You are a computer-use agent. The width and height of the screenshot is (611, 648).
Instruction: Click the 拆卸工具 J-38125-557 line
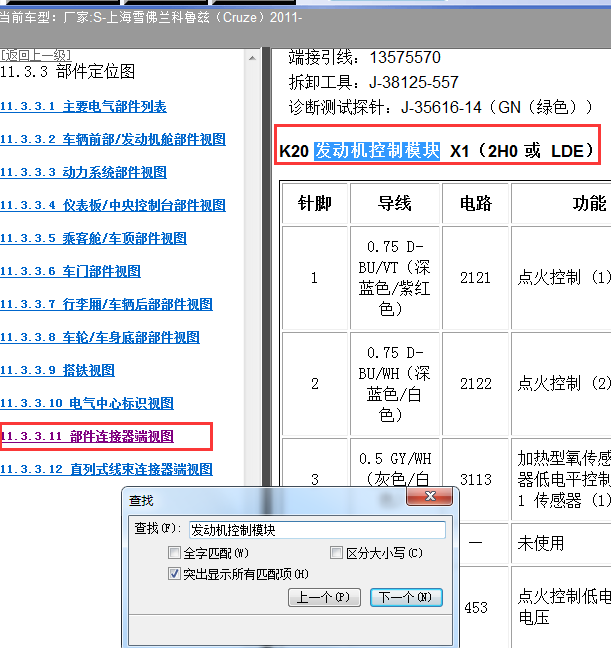point(373,83)
